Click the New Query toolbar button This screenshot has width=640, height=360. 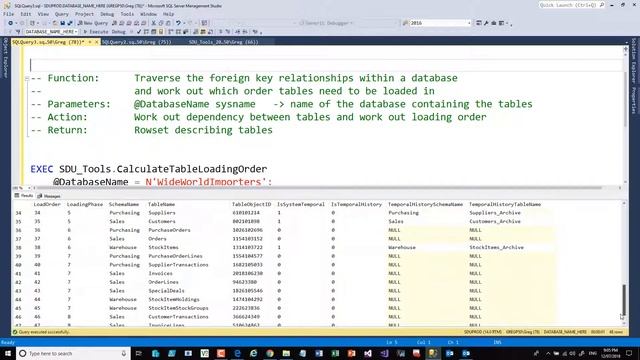click(x=93, y=23)
